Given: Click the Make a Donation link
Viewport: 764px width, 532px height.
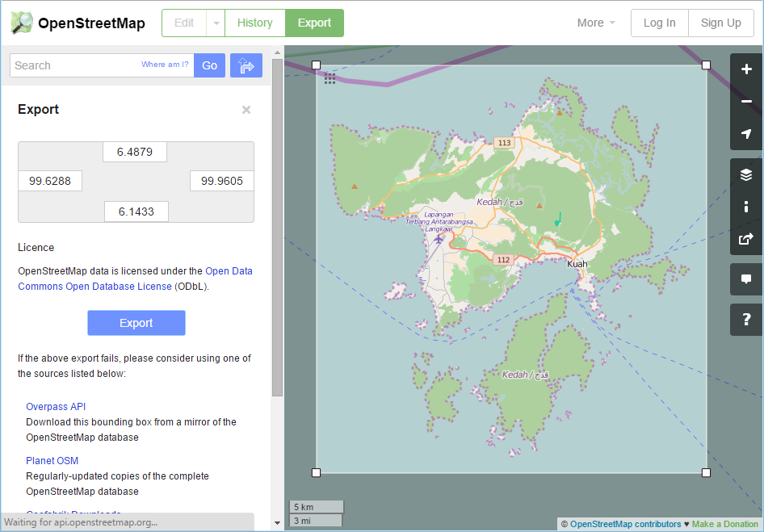Looking at the screenshot, I should click(x=725, y=524).
